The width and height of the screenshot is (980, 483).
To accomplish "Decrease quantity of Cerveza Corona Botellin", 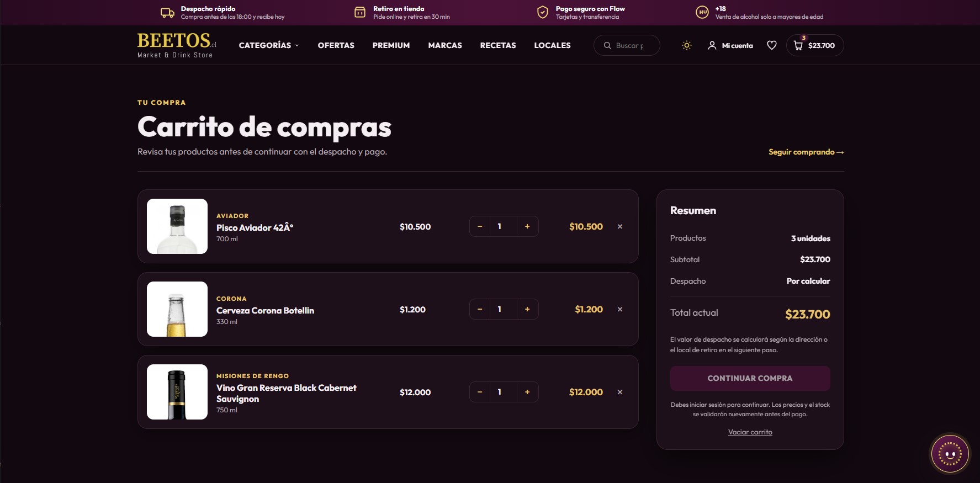I will [480, 309].
